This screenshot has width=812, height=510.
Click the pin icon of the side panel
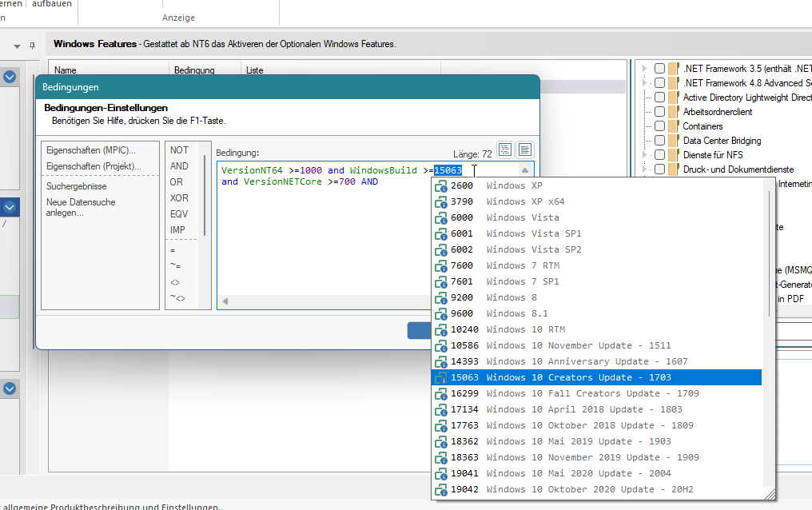pyautogui.click(x=32, y=46)
